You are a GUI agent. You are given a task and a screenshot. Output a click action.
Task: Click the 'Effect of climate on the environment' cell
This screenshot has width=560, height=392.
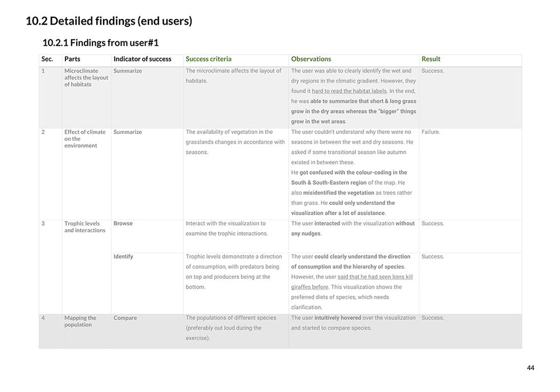coord(85,138)
